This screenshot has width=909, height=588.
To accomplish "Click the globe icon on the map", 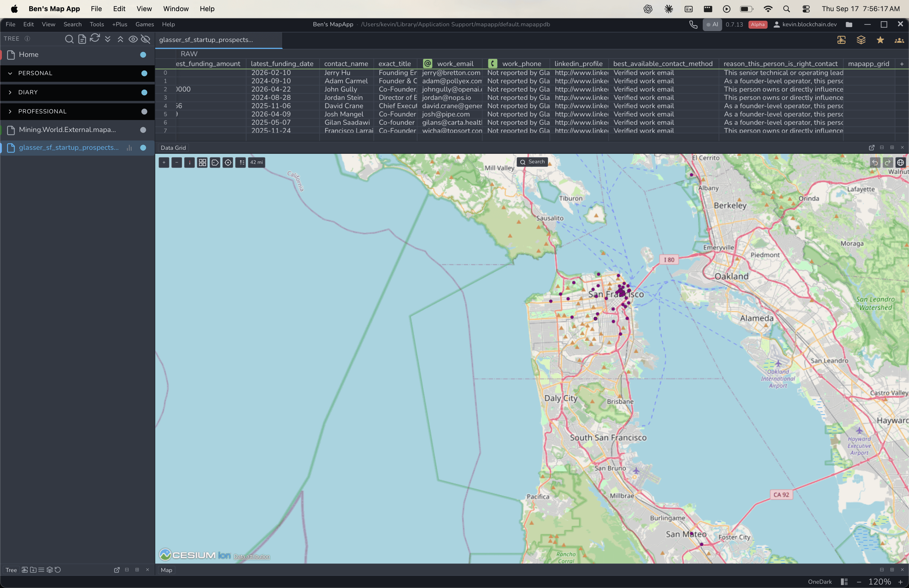I will tap(900, 163).
